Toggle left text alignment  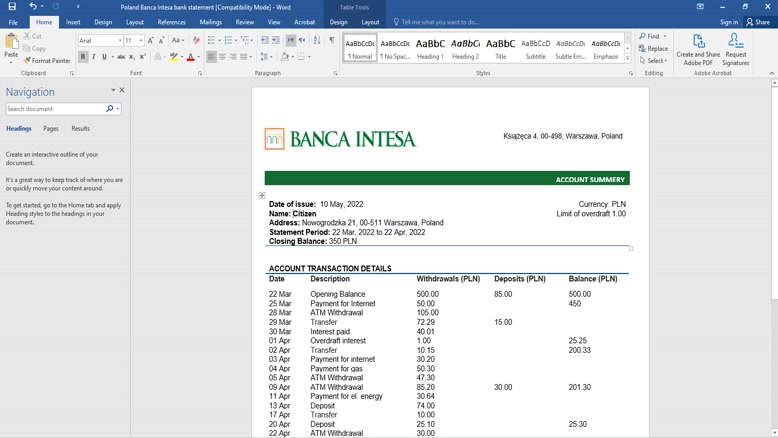(211, 57)
